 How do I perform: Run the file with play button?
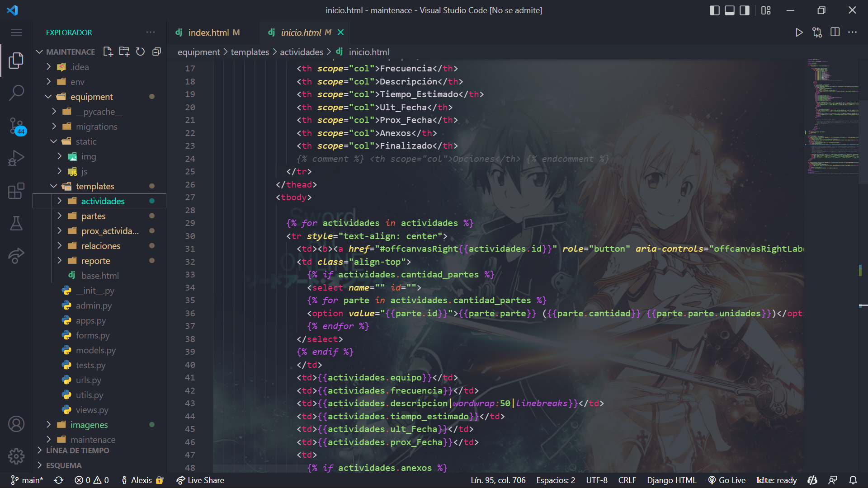(x=799, y=33)
